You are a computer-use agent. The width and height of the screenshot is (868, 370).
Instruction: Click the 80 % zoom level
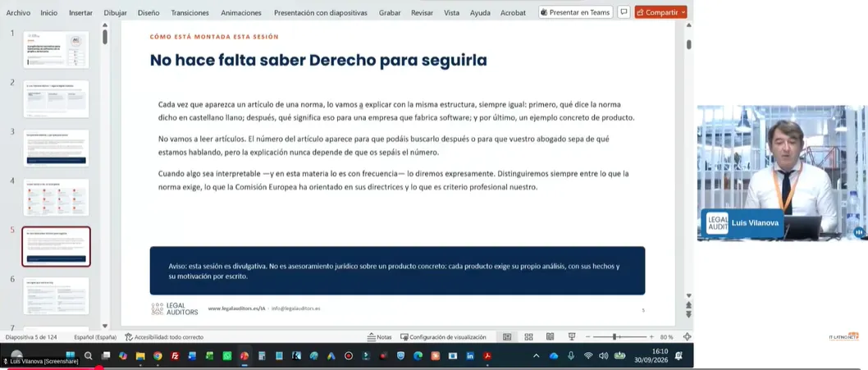coord(666,336)
